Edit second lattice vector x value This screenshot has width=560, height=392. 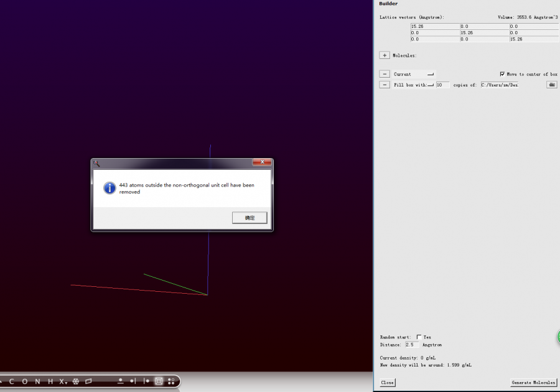point(436,33)
